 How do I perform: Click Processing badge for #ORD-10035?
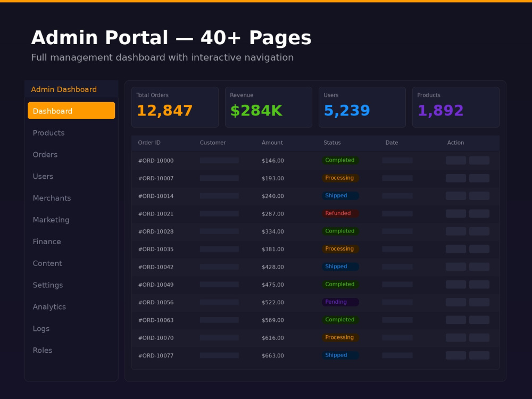pos(340,248)
